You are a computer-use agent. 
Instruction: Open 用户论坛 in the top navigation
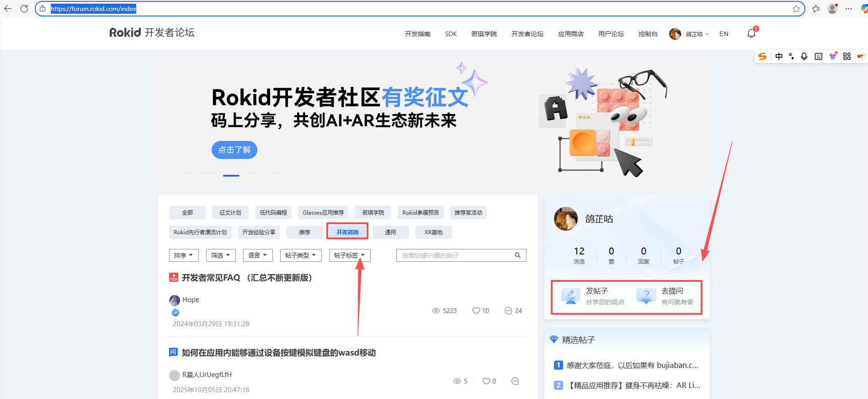[611, 34]
